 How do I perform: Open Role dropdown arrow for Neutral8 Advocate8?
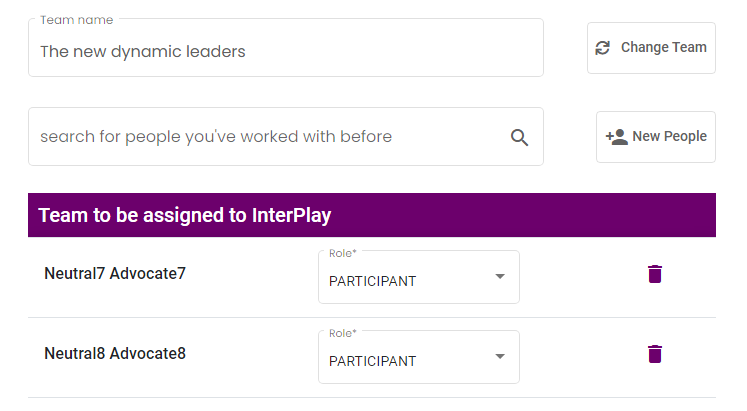(500, 356)
